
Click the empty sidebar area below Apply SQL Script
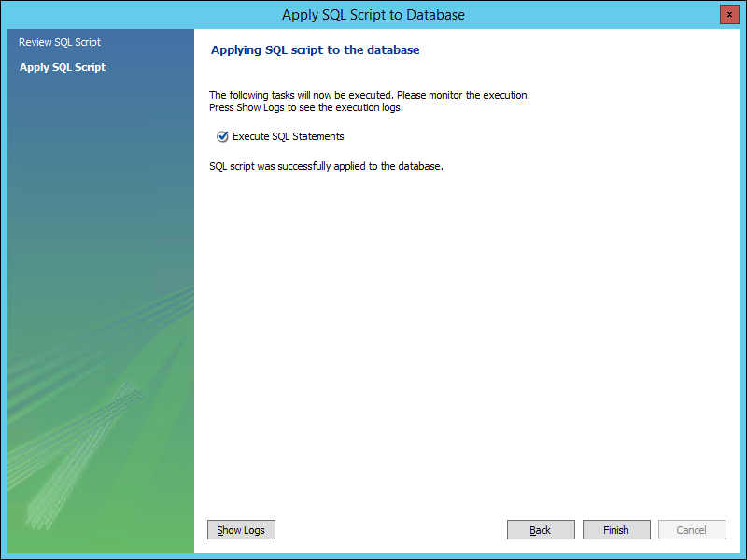(93, 187)
